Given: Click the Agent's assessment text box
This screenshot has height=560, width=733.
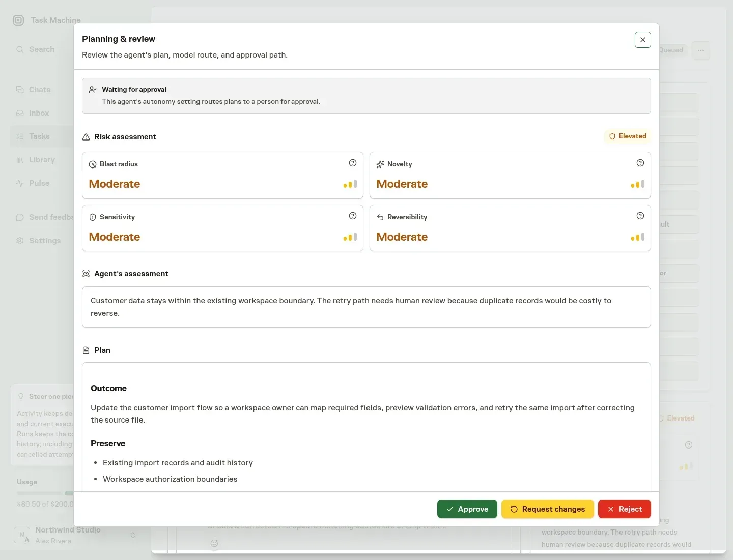Looking at the screenshot, I should [366, 307].
